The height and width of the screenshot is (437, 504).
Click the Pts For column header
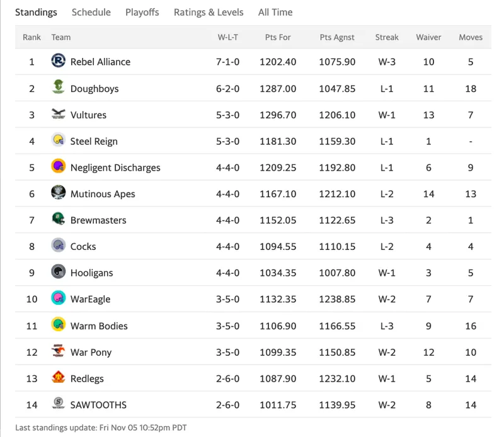pos(278,37)
